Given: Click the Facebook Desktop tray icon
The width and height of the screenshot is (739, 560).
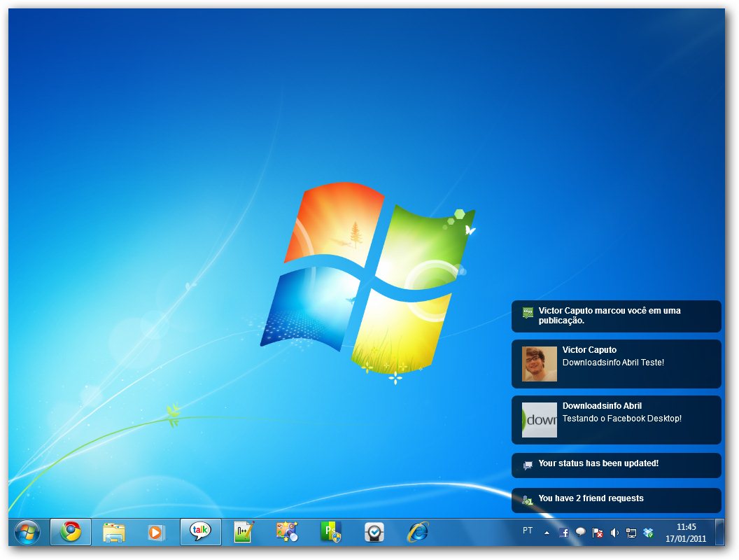Looking at the screenshot, I should [563, 533].
